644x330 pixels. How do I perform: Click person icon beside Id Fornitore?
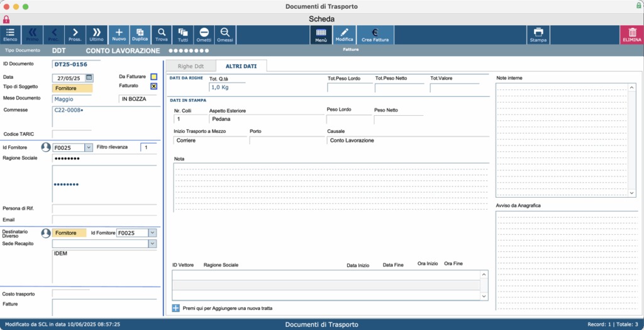45,147
